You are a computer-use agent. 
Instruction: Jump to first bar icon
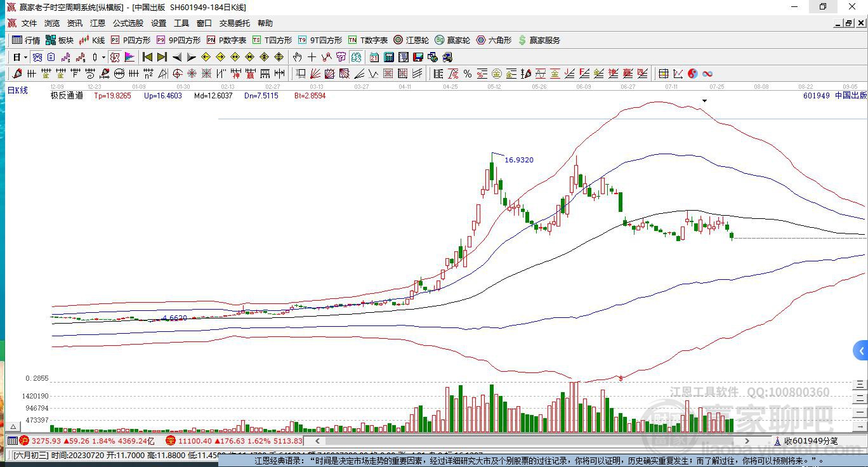tap(147, 57)
